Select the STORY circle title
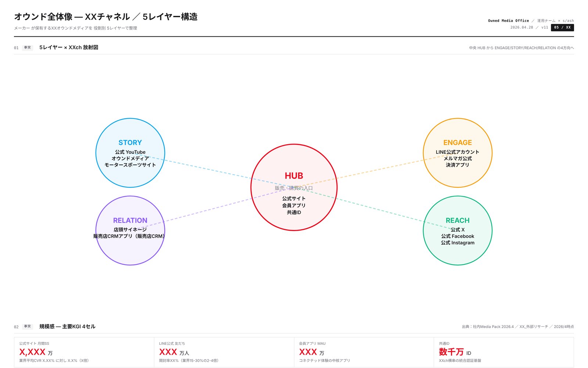Screen dimensions: 588x368 click(x=130, y=143)
